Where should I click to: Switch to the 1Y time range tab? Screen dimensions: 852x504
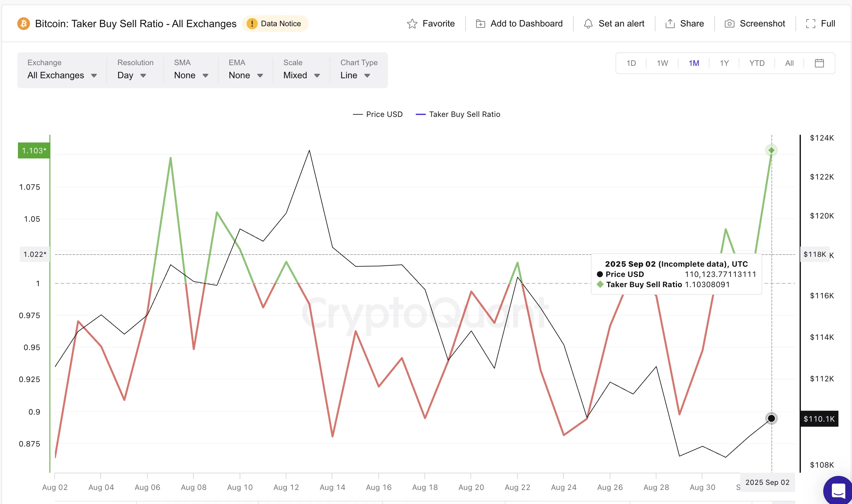(x=724, y=63)
